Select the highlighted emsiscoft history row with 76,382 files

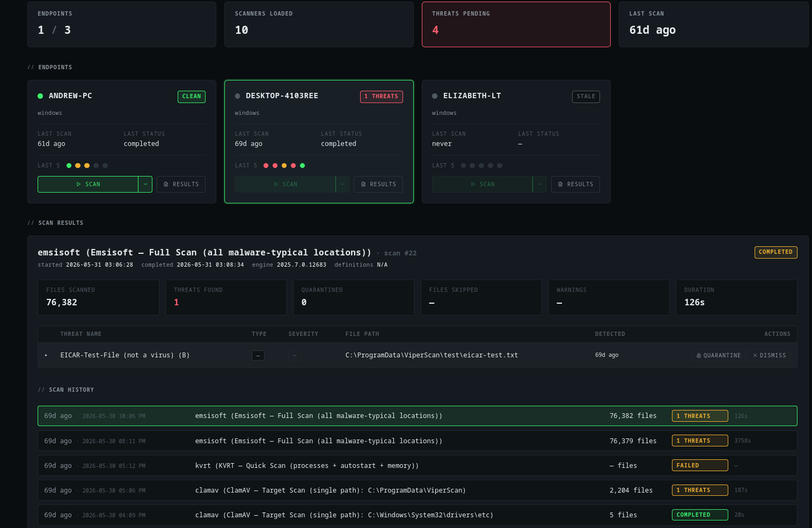pyautogui.click(x=418, y=416)
